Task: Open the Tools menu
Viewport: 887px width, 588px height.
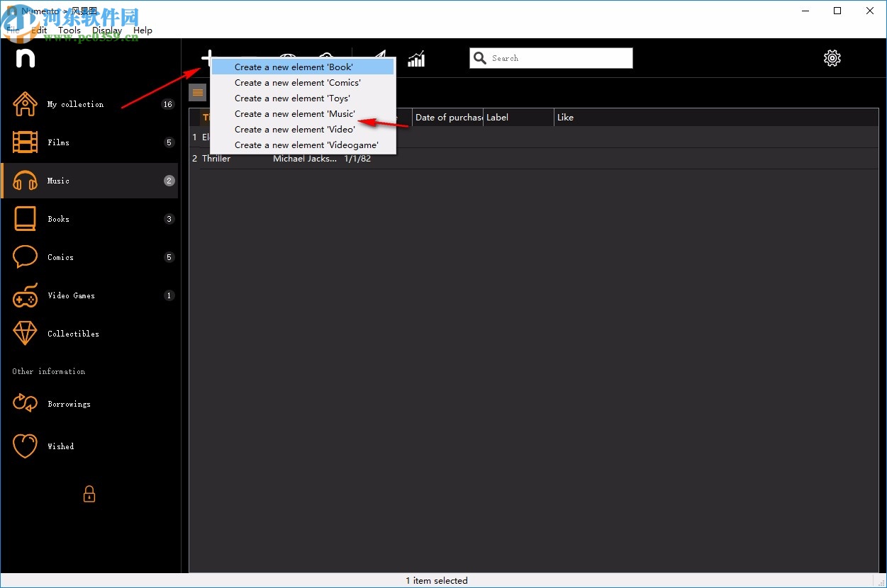Action: pos(69,30)
